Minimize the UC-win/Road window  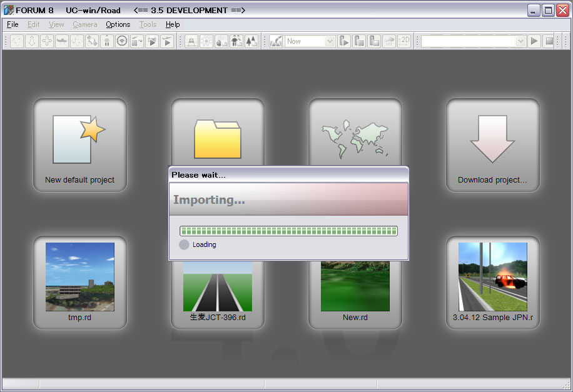[x=534, y=10]
